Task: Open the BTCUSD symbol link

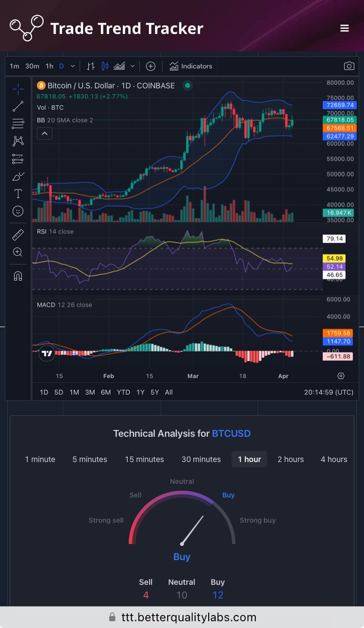Action: click(231, 433)
